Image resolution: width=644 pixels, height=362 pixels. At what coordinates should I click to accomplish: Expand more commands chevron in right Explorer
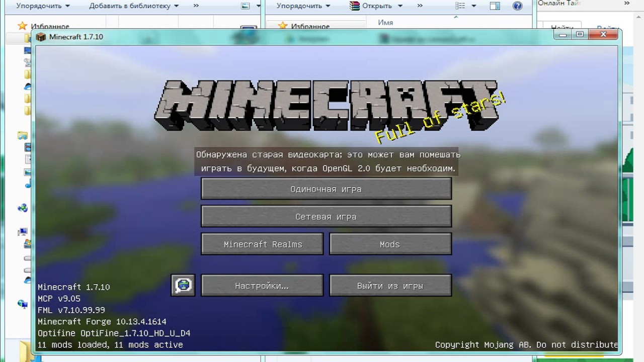[420, 6]
